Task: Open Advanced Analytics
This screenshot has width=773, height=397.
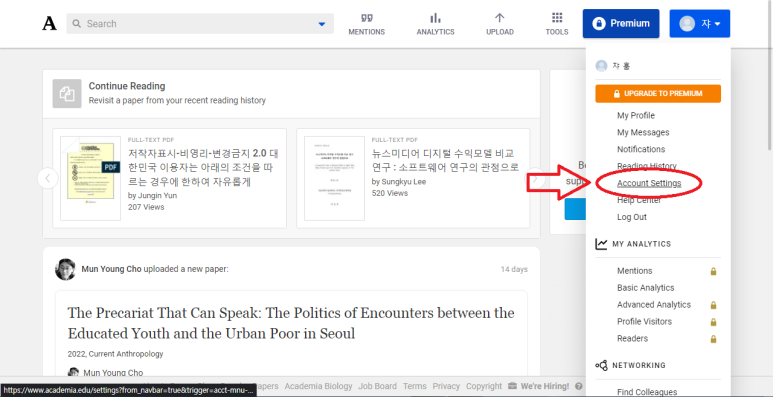Action: pyautogui.click(x=654, y=305)
